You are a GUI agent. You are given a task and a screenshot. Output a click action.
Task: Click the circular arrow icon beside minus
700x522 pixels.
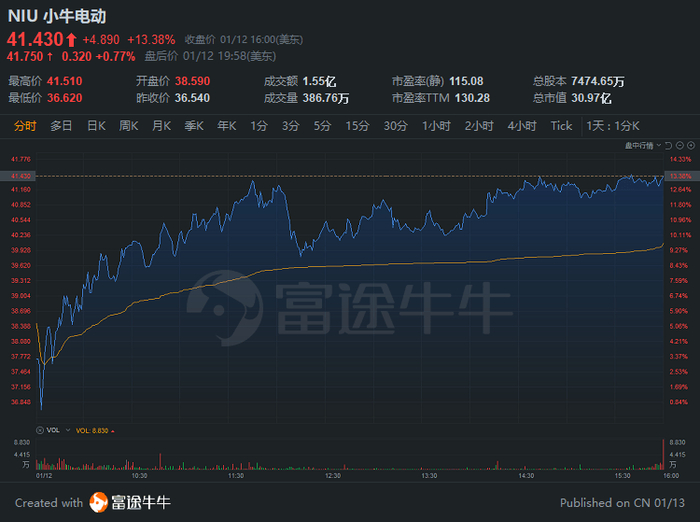691,146
